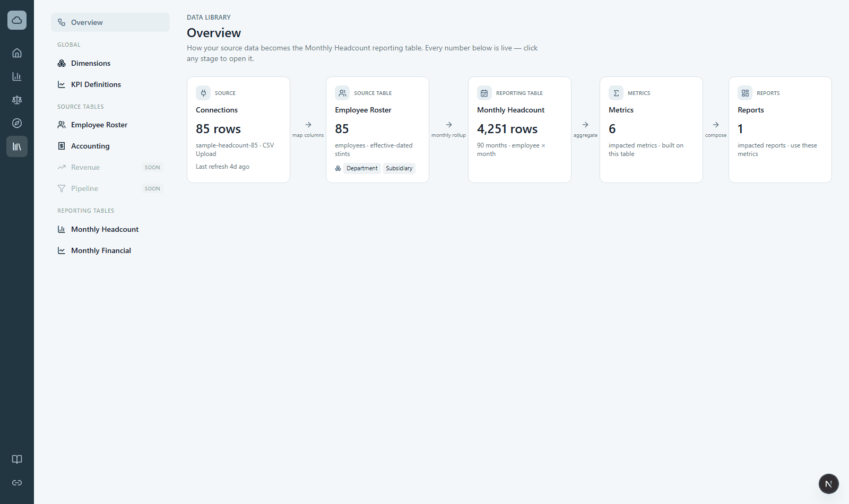Screen dimensions: 849x504
Task: Click the SOON badge next to Revenue
Action: (x=152, y=167)
